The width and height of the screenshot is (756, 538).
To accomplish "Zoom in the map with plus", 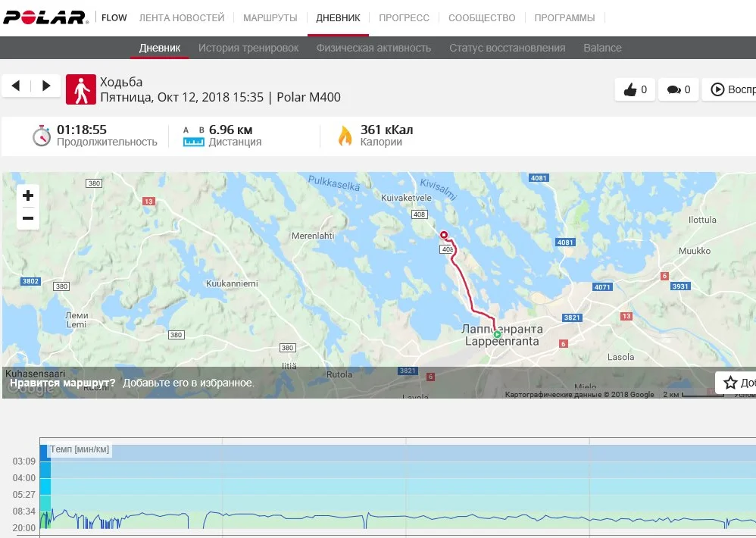I will pos(28,195).
